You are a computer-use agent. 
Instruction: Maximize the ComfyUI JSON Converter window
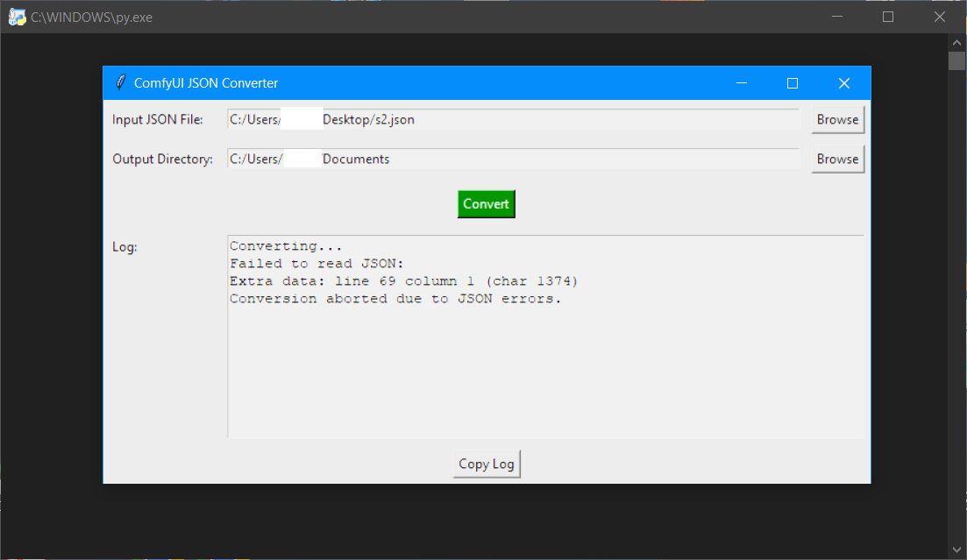pos(793,83)
